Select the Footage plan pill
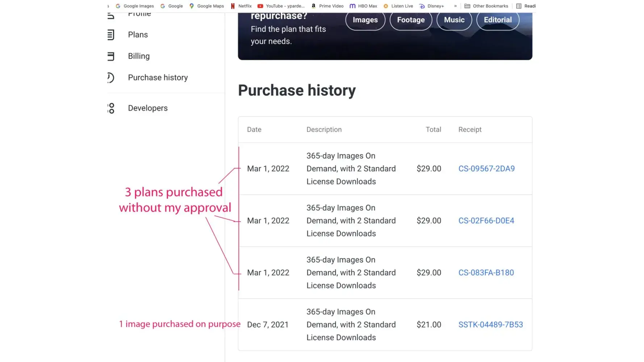 pos(411,20)
